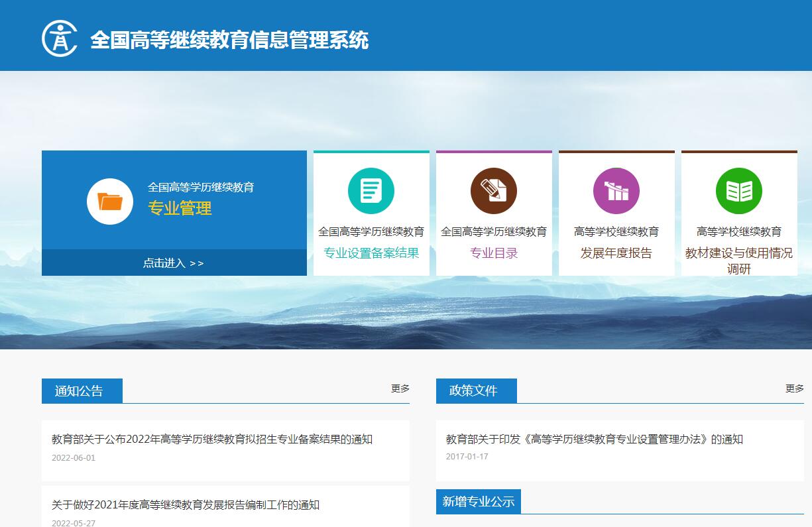This screenshot has width=812, height=527.
Task: Click 更多 next to 通知公告
Action: [x=400, y=388]
